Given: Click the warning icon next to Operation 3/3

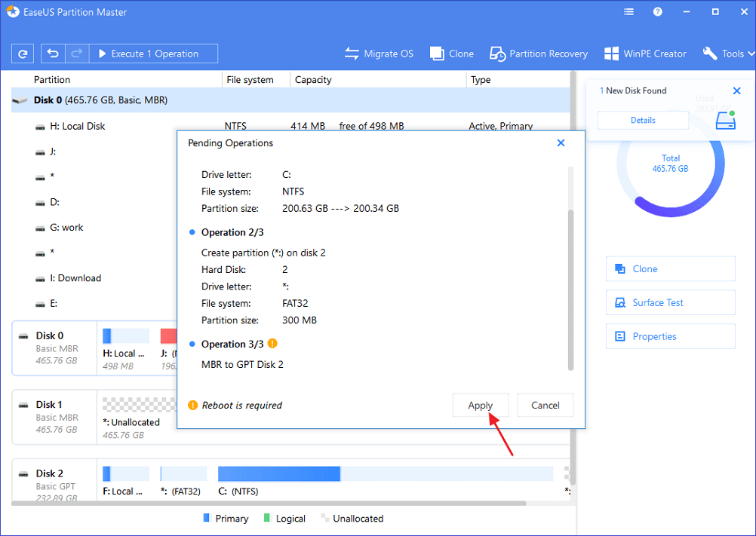Looking at the screenshot, I should (x=272, y=344).
